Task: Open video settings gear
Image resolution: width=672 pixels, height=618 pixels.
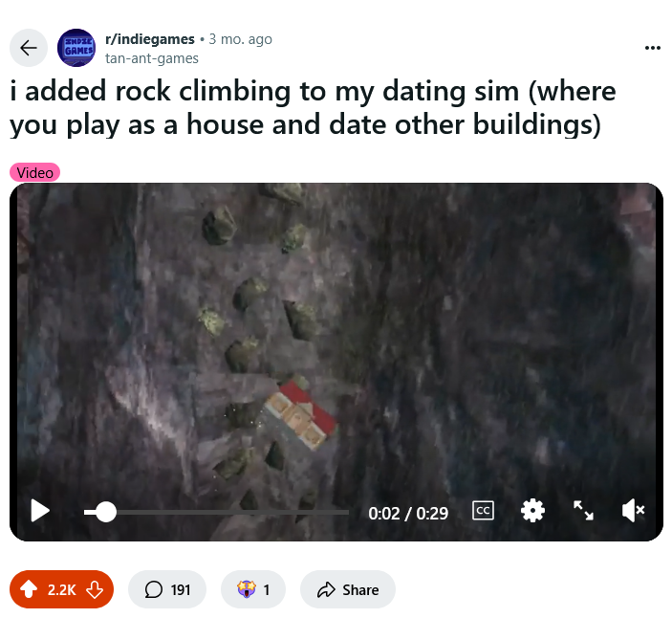Action: pyautogui.click(x=532, y=511)
